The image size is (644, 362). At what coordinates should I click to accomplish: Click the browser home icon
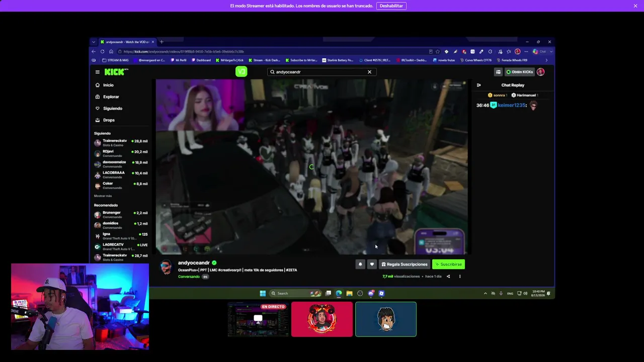click(x=111, y=51)
